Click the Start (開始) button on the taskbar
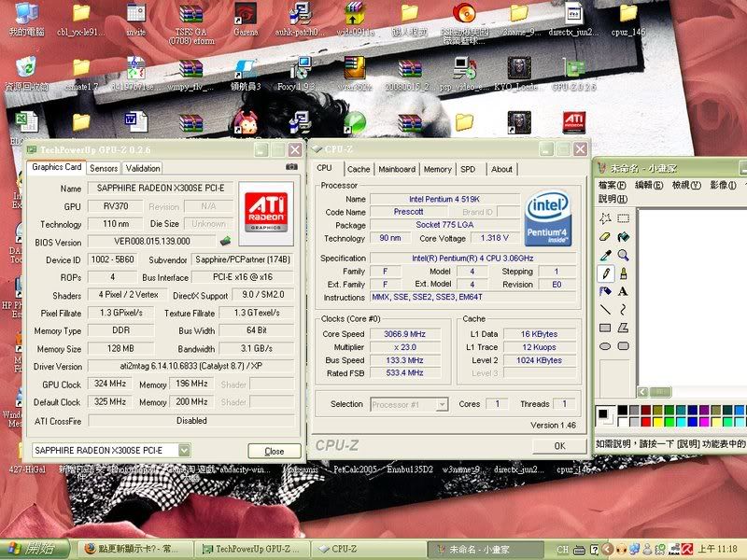 [x=33, y=548]
